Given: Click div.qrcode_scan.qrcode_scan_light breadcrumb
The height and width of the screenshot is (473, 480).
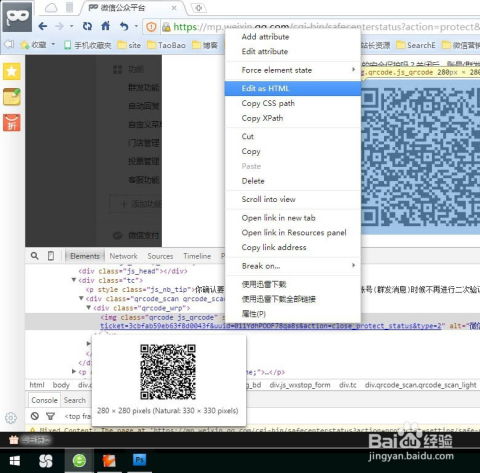Looking at the screenshot, I should pos(421,385).
